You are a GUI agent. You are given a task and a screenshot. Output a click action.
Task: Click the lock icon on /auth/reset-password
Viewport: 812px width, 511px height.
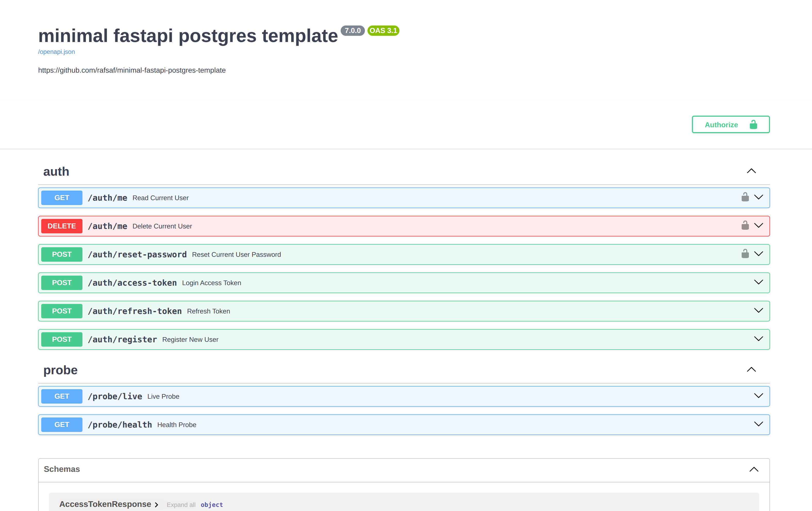click(745, 254)
